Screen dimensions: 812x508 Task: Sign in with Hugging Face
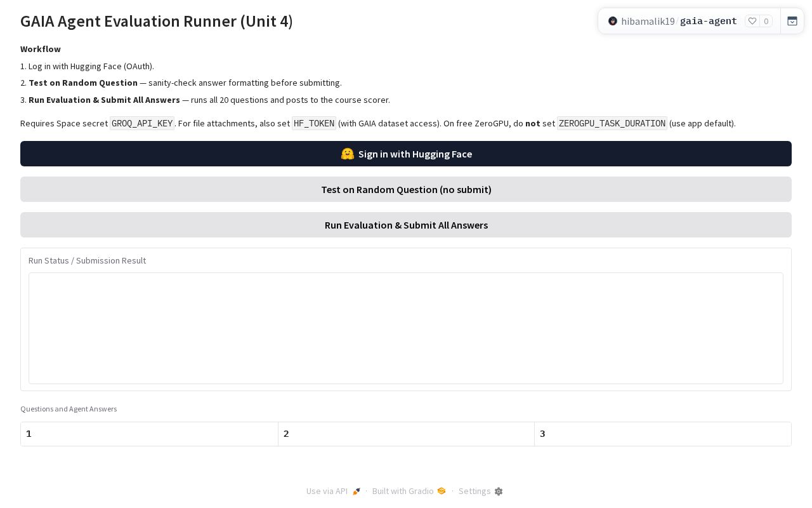click(406, 154)
